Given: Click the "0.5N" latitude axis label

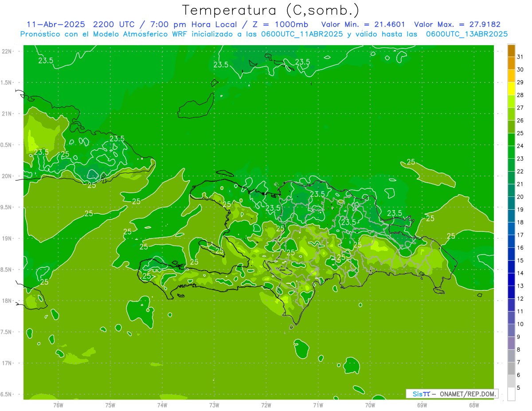Looking at the screenshot, I should coord(7,145).
